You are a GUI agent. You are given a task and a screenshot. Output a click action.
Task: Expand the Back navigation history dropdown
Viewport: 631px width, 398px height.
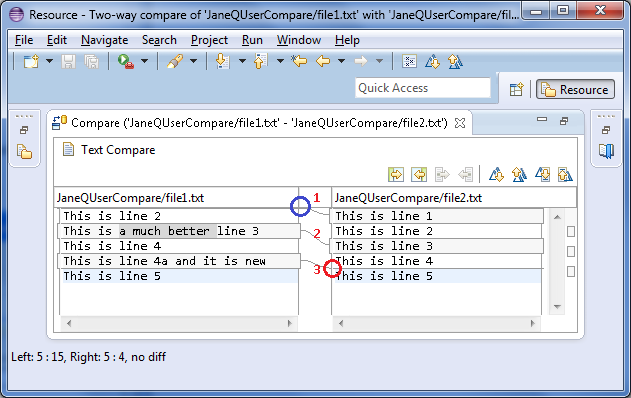(341, 61)
